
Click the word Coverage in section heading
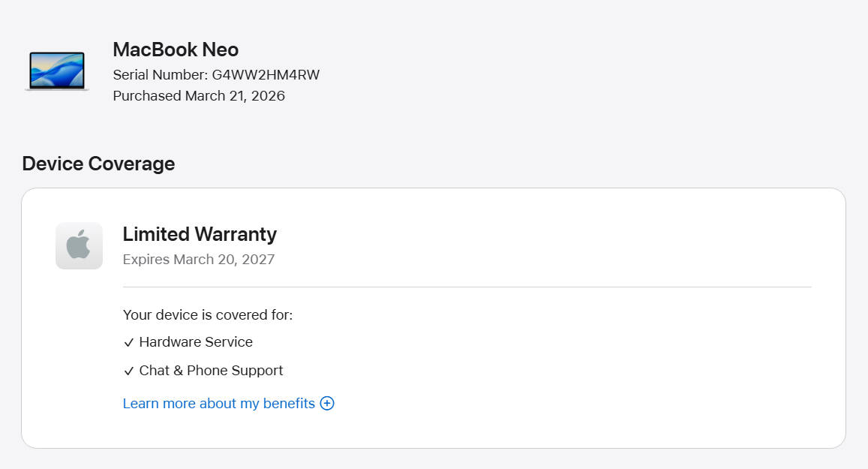[132, 164]
